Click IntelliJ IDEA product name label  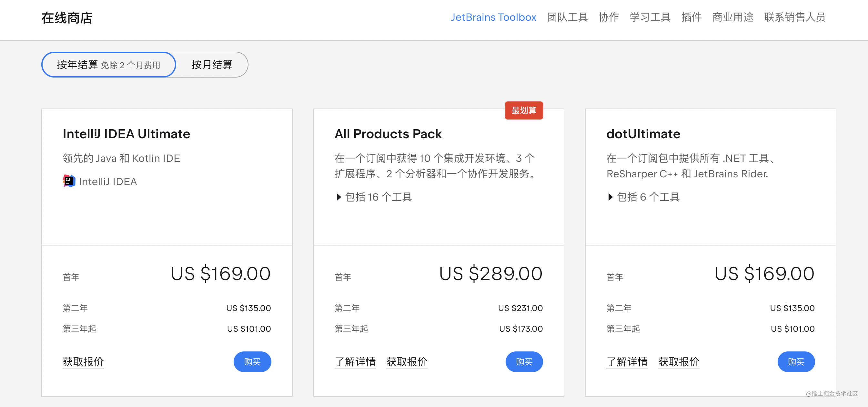[x=108, y=182]
